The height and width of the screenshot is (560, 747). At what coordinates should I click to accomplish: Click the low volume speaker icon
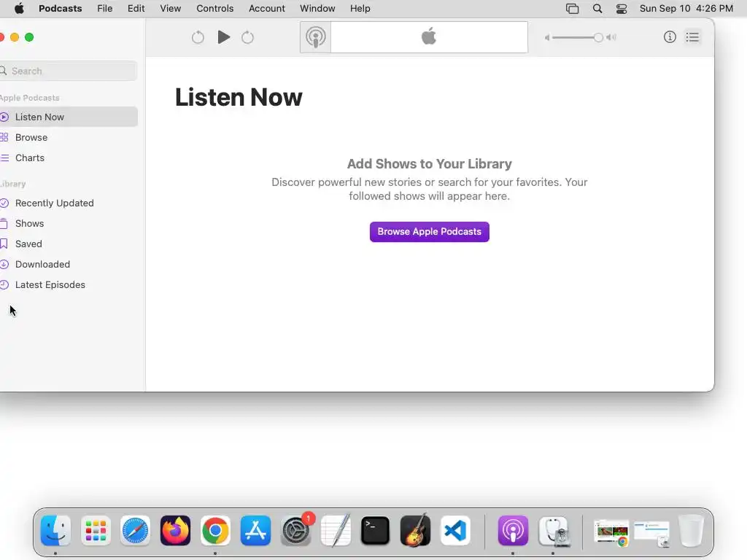pos(547,37)
